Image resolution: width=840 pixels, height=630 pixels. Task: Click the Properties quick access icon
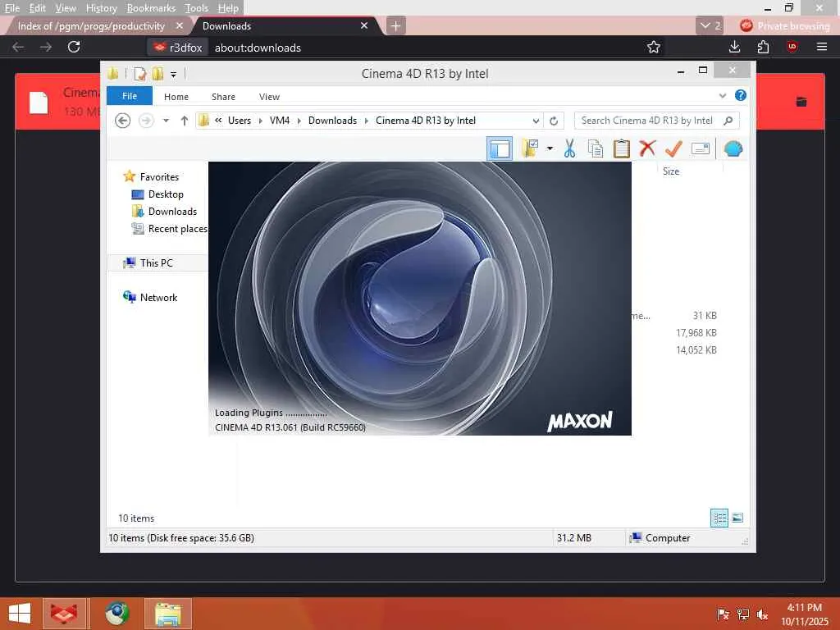pyautogui.click(x=139, y=73)
